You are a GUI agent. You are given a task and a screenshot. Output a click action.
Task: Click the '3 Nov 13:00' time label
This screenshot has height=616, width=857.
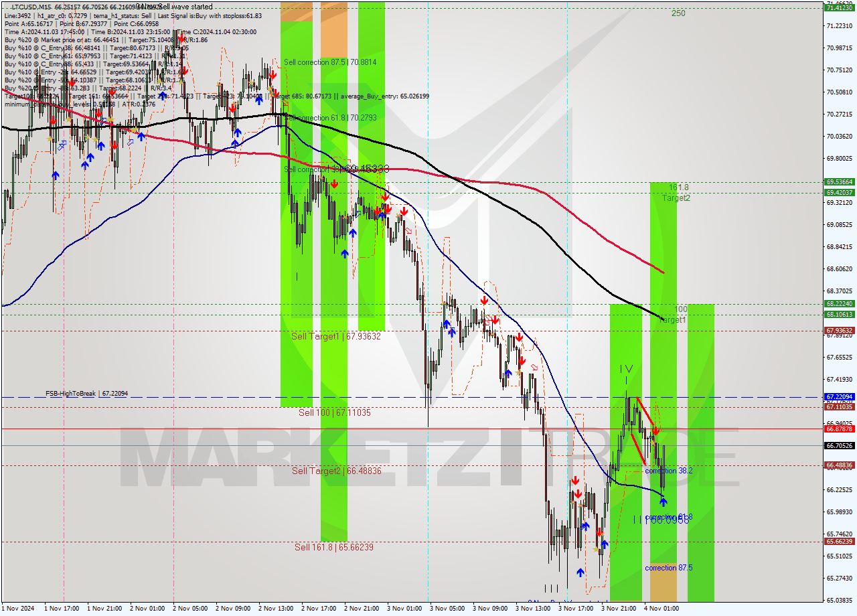533,609
